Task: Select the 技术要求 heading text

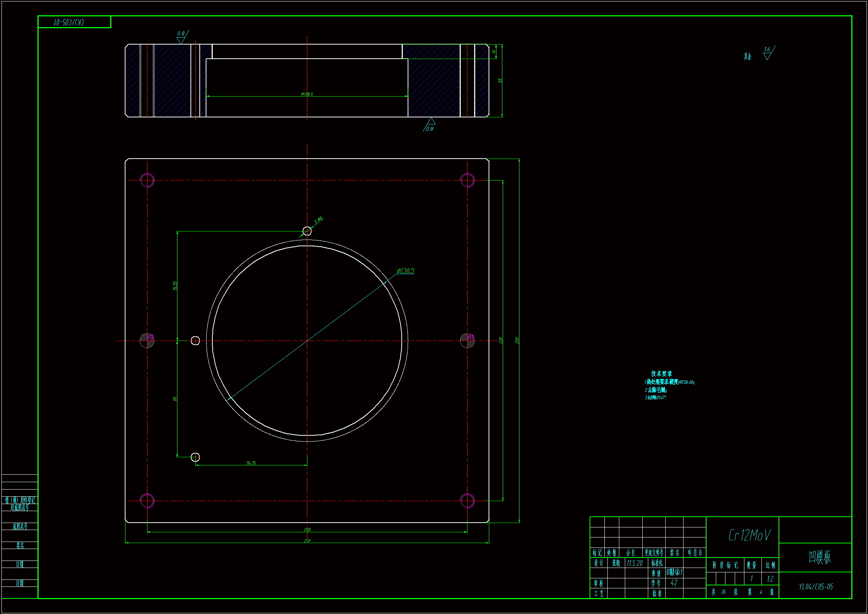Action: pyautogui.click(x=661, y=373)
